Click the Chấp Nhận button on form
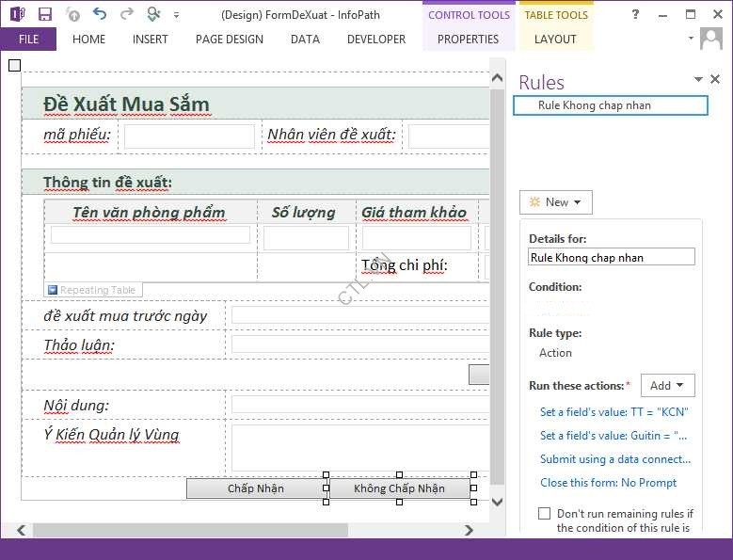Viewport: 733px width, 560px height. pos(255,488)
